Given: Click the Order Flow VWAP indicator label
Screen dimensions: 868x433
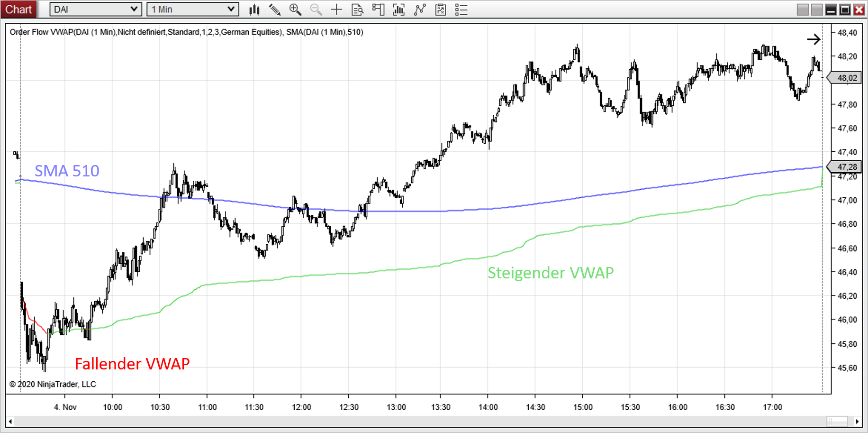Looking at the screenshot, I should pyautogui.click(x=146, y=32).
